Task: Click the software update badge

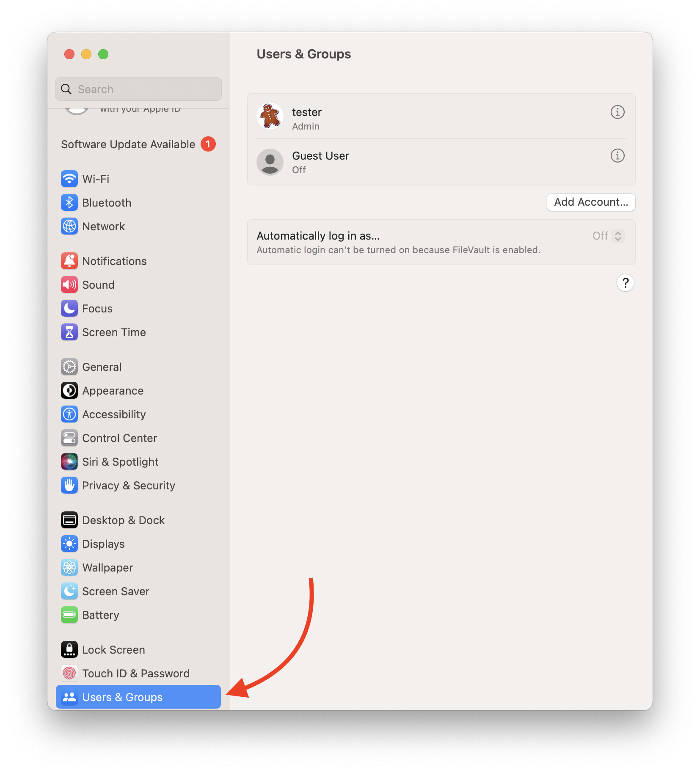Action: pos(208,144)
